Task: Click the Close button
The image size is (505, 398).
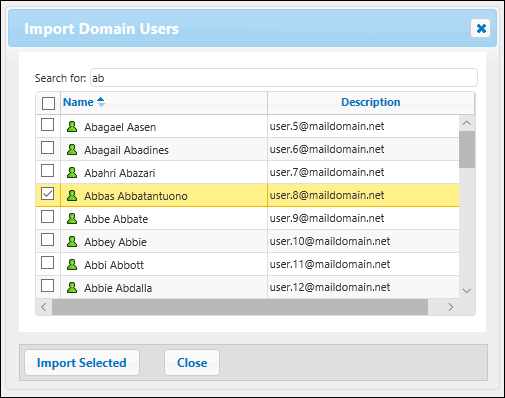Action: tap(192, 363)
